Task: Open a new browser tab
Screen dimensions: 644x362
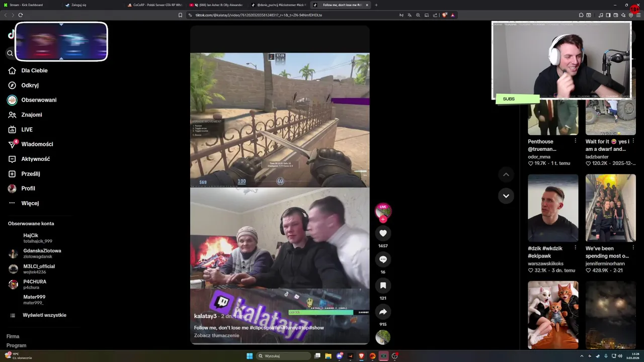Action: click(376, 5)
